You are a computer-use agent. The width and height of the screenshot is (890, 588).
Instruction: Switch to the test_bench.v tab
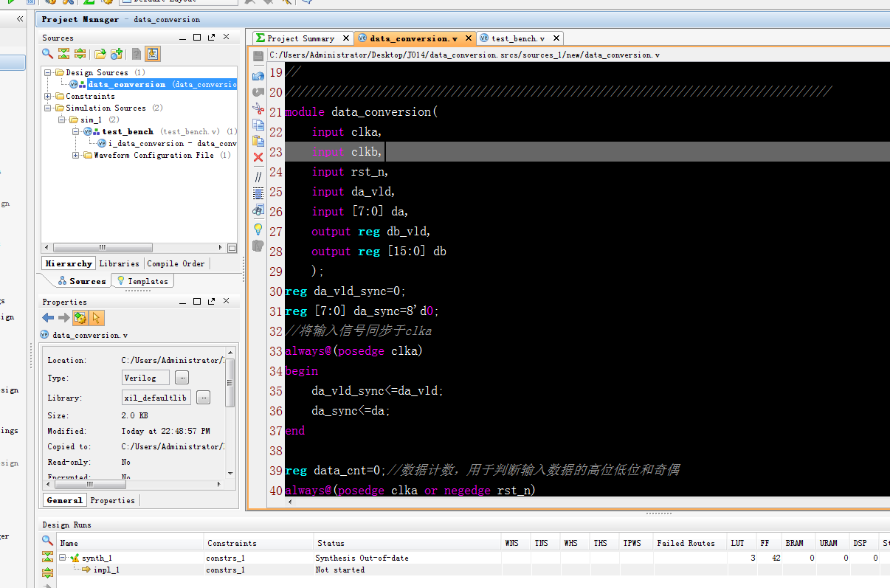517,38
